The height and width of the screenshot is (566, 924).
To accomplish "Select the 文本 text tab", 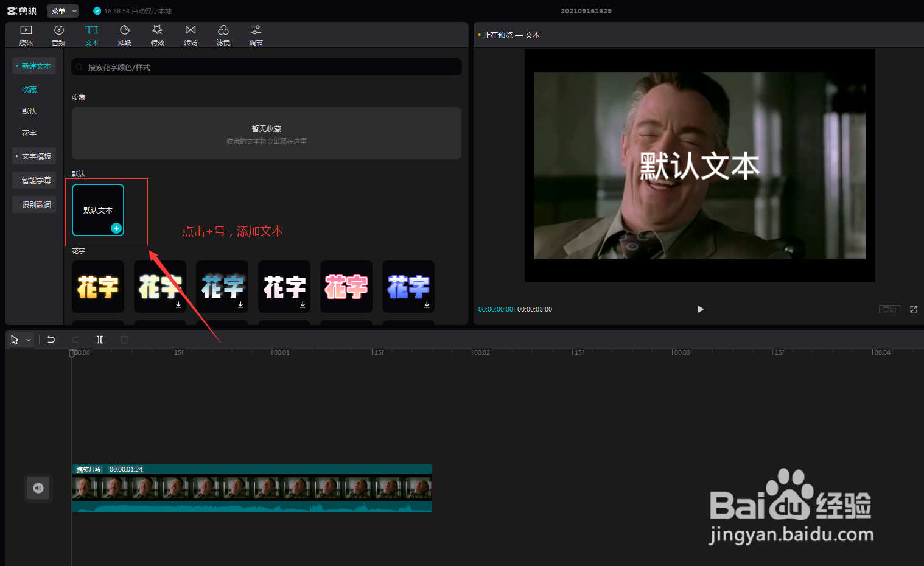I will click(x=92, y=35).
